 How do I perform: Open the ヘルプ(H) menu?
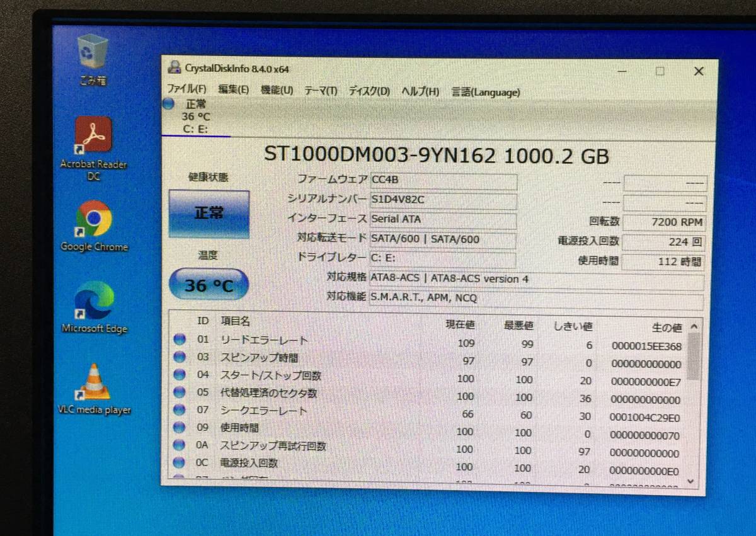tap(420, 92)
